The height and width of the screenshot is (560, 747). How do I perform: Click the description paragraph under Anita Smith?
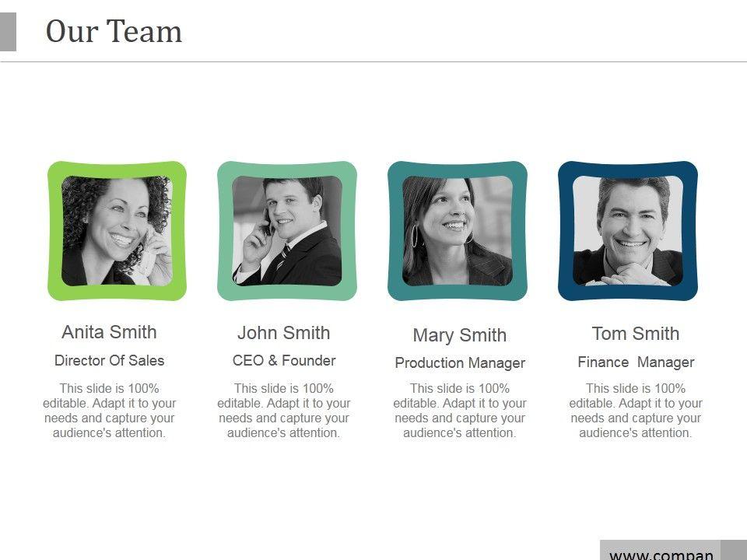coord(109,411)
